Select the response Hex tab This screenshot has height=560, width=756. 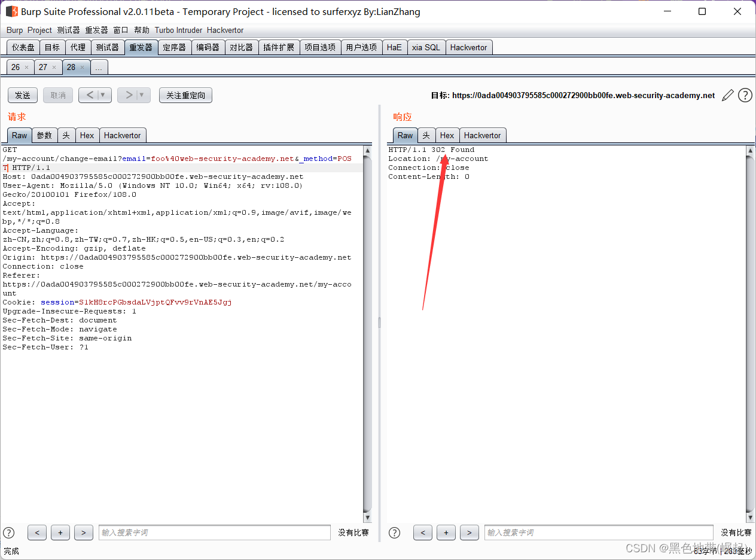(447, 135)
